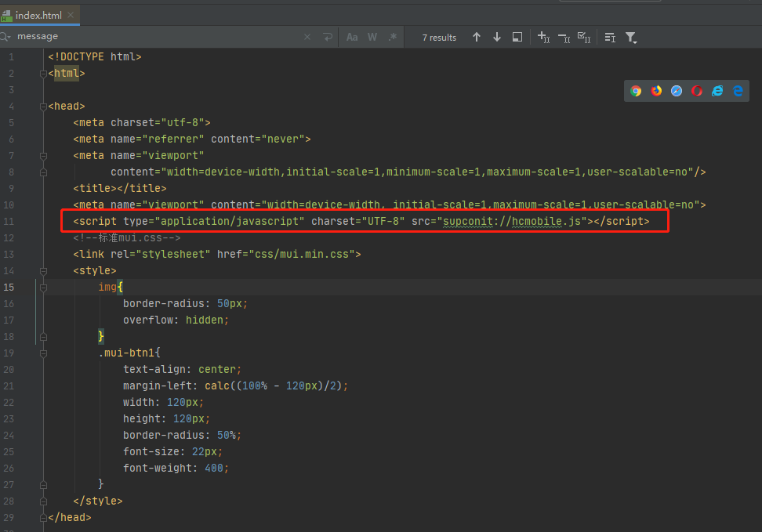Open preview in Safari browser
The image size is (762, 532).
[677, 91]
